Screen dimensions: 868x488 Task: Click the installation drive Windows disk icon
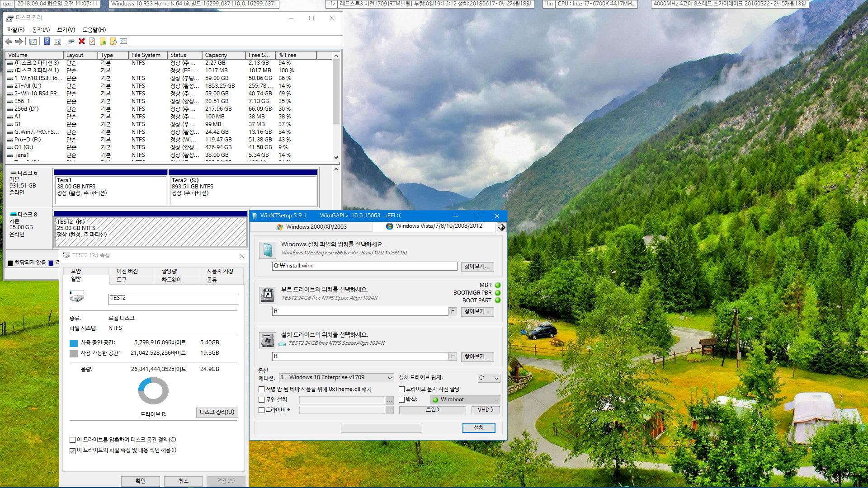point(267,340)
